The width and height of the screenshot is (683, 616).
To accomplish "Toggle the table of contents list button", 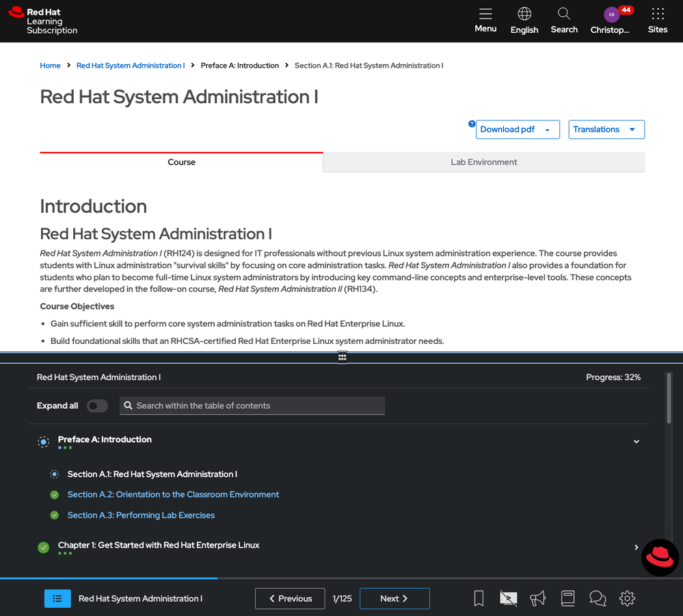I will point(57,598).
